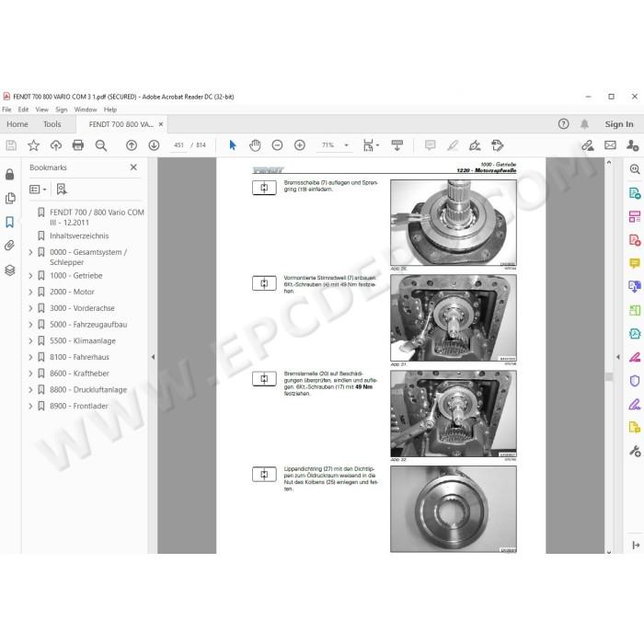Click the upload to cloud icon

(56, 145)
